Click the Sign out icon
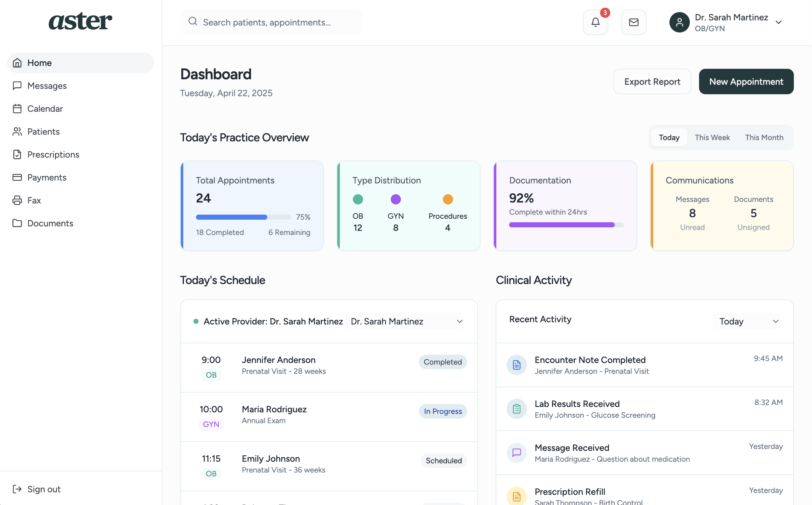 click(17, 489)
